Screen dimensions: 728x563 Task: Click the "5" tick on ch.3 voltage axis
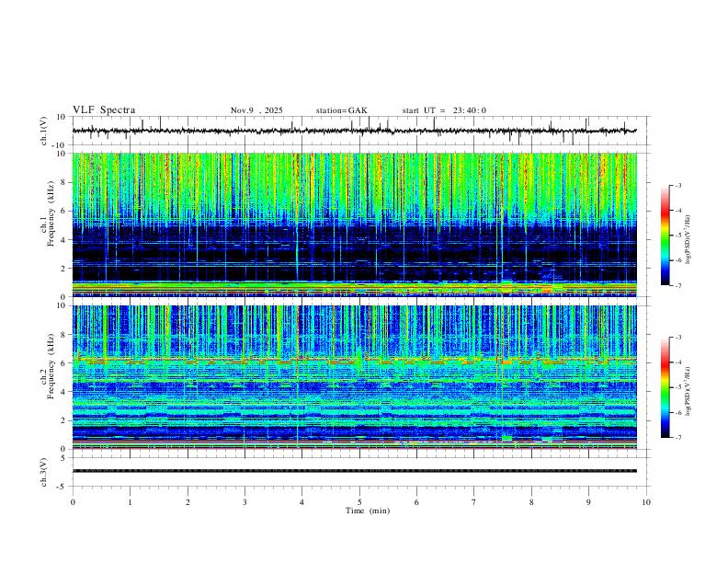click(x=64, y=458)
